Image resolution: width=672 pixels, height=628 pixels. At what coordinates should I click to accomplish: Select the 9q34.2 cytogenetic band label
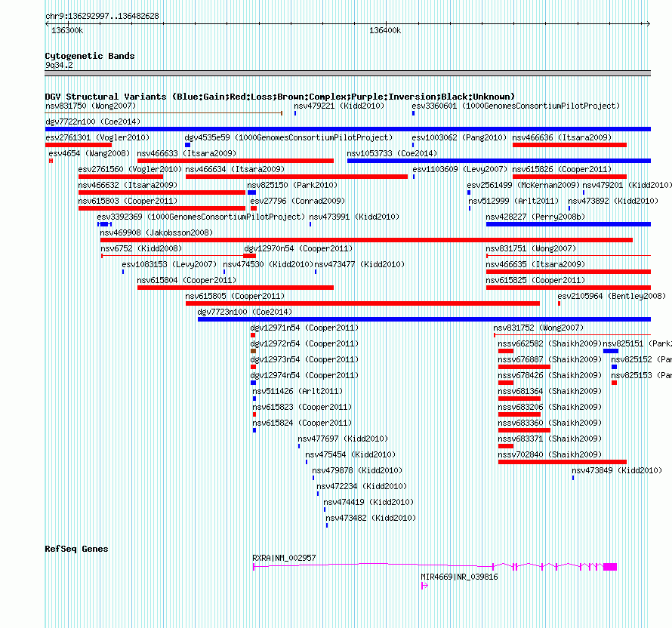click(x=59, y=65)
